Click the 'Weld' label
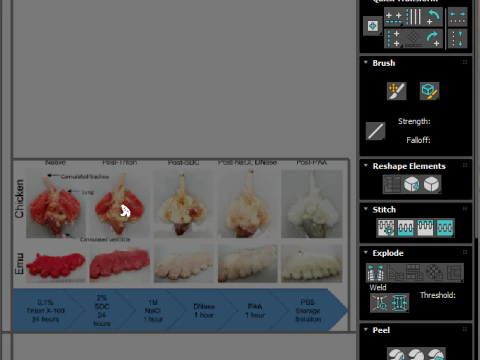 coord(378,287)
